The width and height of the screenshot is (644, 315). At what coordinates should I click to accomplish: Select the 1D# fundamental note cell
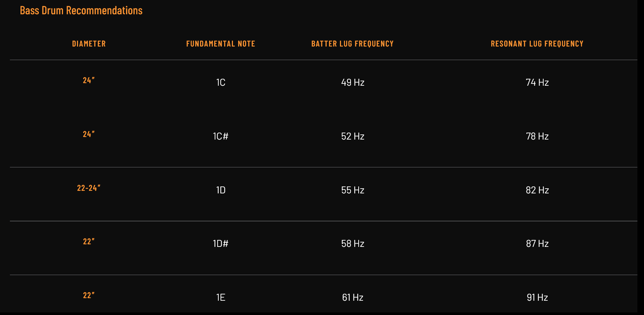click(x=221, y=244)
